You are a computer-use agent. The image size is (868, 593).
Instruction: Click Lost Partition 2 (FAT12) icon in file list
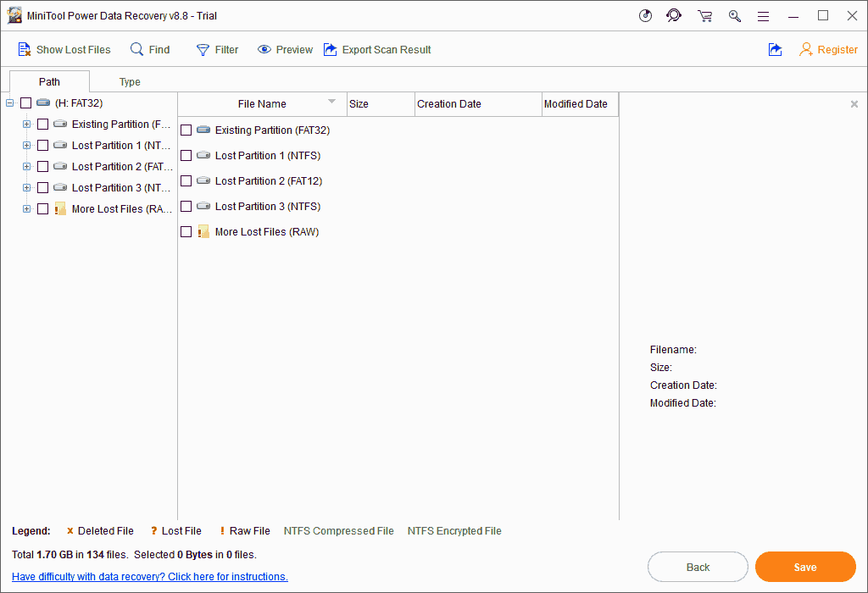(x=203, y=180)
